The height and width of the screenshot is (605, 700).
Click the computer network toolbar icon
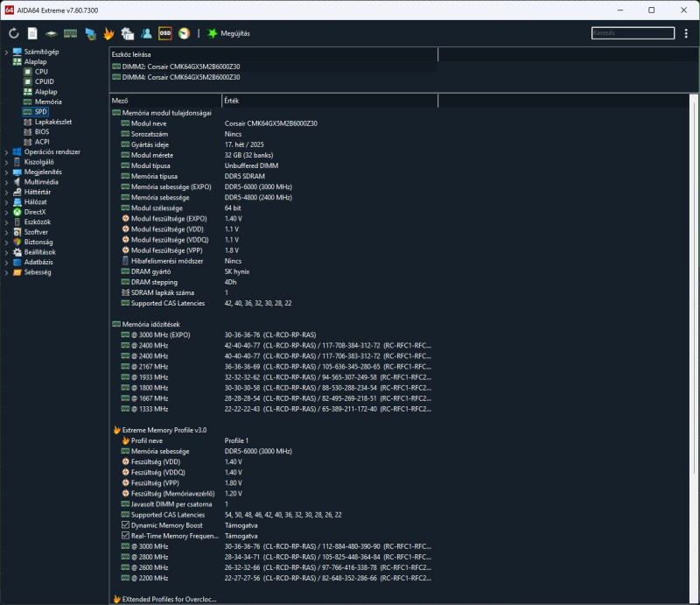click(91, 33)
